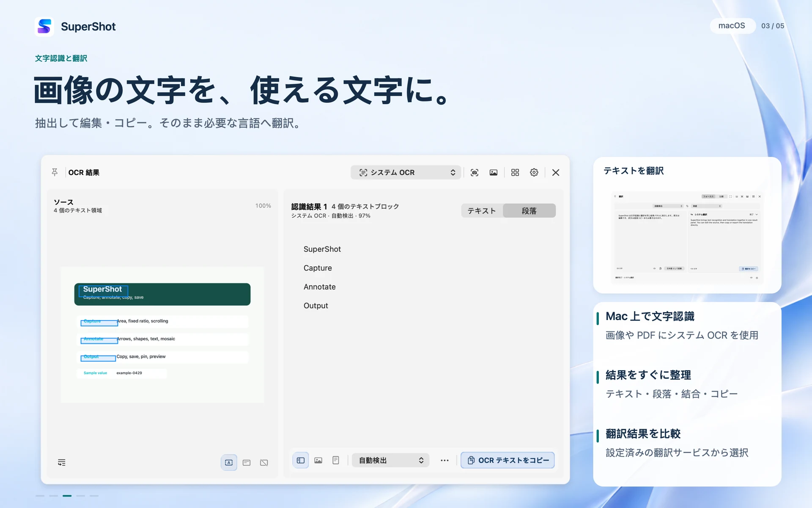
Task: Click the image icon in OCR title bar
Action: (x=494, y=172)
